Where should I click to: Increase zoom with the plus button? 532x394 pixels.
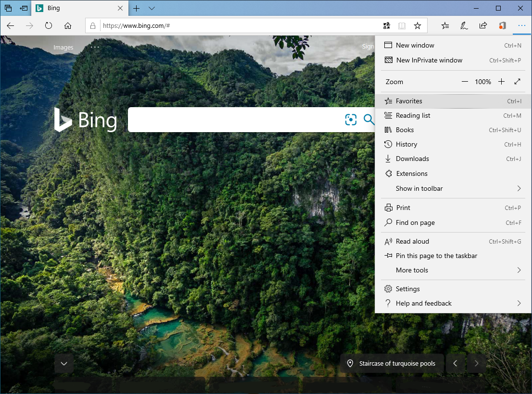(x=501, y=82)
